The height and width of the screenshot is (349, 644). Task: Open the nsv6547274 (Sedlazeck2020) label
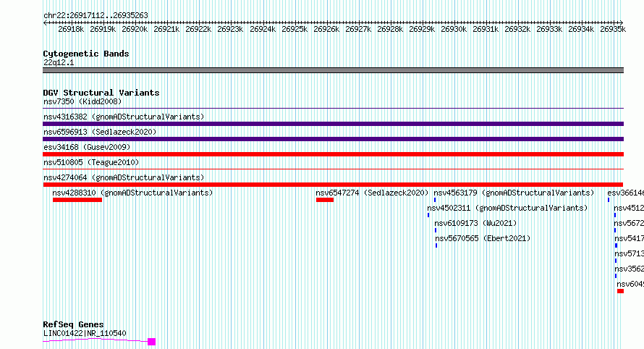click(372, 193)
